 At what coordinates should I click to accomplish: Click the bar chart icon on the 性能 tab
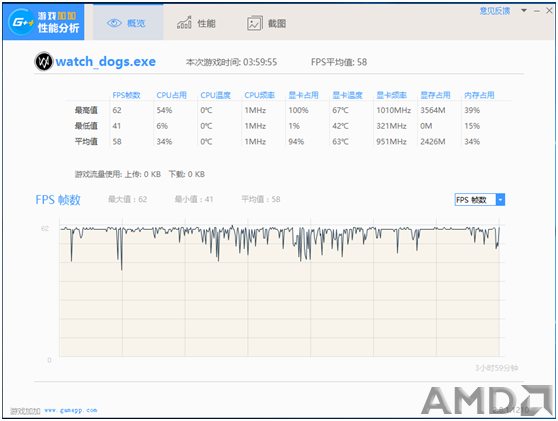[184, 23]
